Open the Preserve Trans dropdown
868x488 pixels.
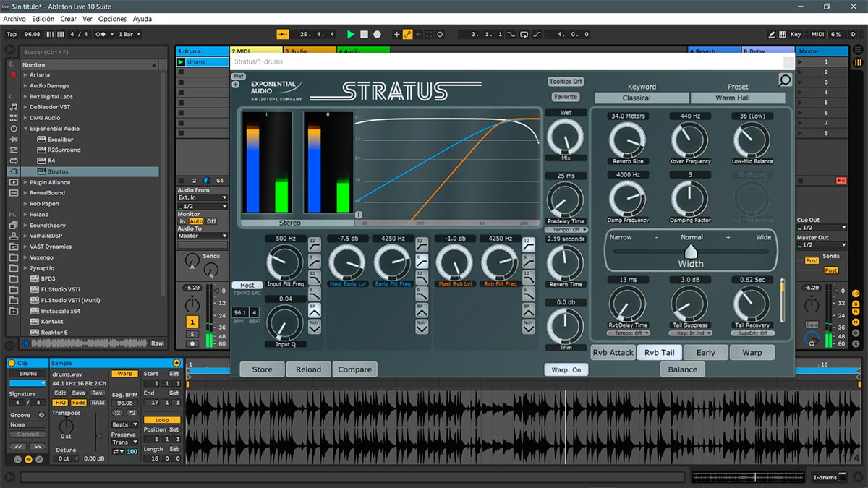pyautogui.click(x=124, y=442)
